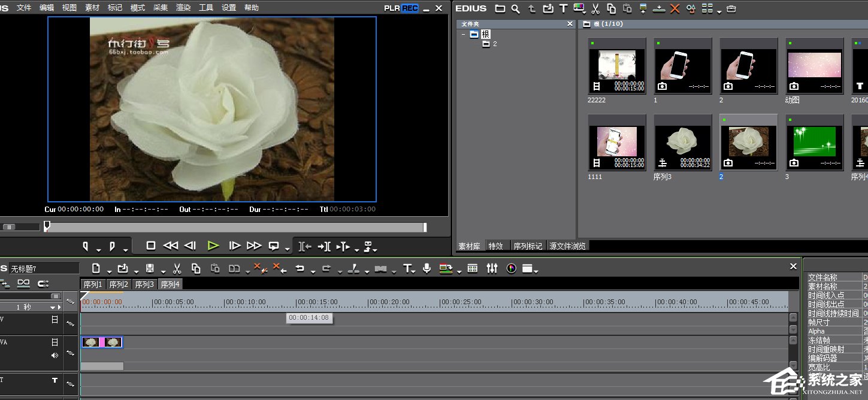
Task: Toggle the T track title lock icon
Action: tap(55, 380)
